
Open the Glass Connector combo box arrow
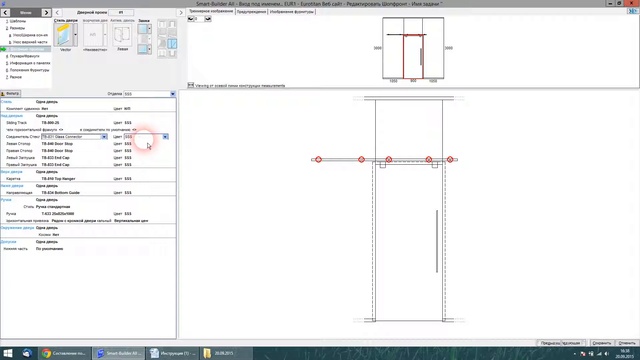tap(104, 137)
